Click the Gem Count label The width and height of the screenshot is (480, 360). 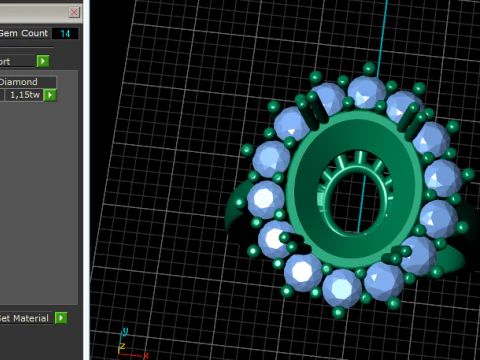[x=24, y=33]
